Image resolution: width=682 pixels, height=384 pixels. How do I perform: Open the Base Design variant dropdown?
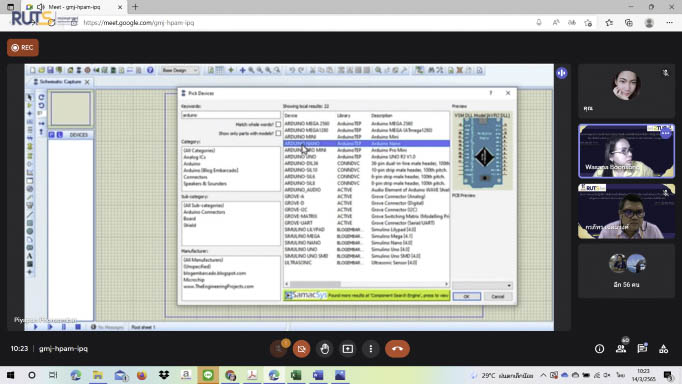point(179,70)
